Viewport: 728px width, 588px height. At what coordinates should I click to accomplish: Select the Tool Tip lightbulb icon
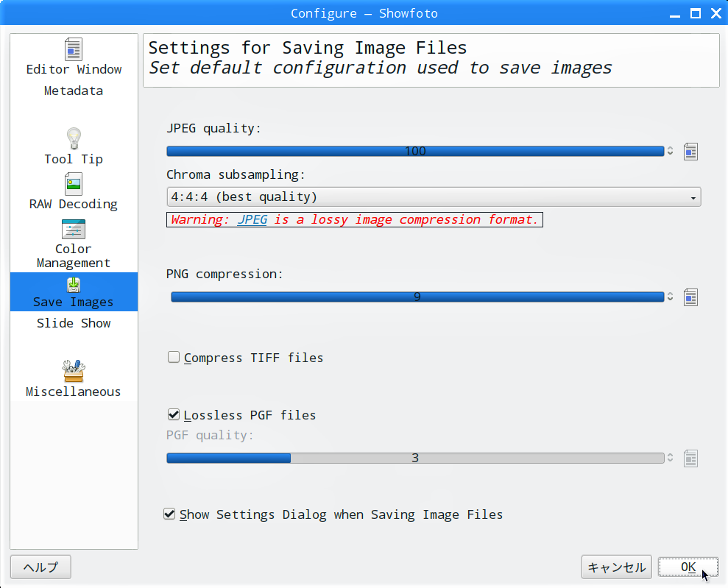[74, 139]
